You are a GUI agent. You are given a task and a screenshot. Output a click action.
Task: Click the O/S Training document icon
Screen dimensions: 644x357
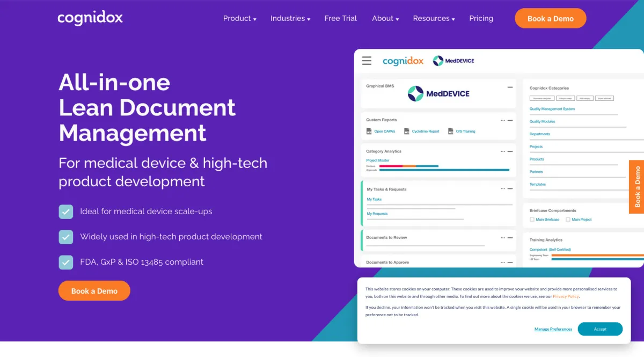coord(450,131)
